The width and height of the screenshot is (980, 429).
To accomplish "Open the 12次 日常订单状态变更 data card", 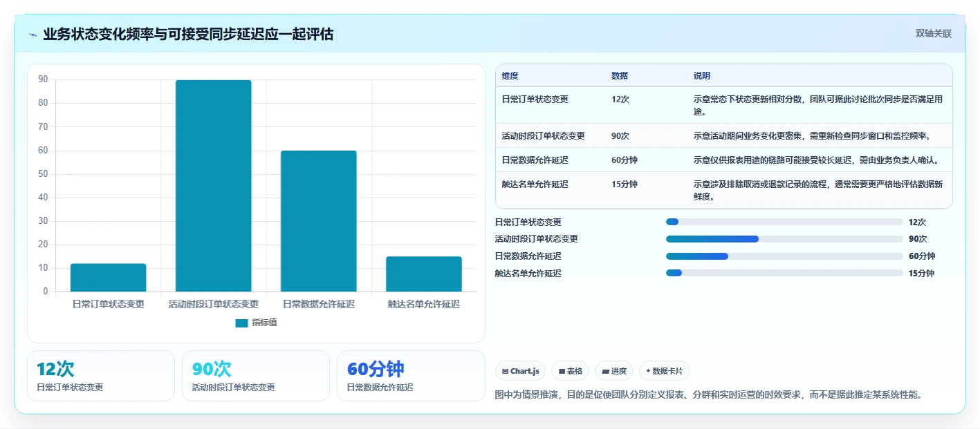I will pyautogui.click(x=101, y=376).
